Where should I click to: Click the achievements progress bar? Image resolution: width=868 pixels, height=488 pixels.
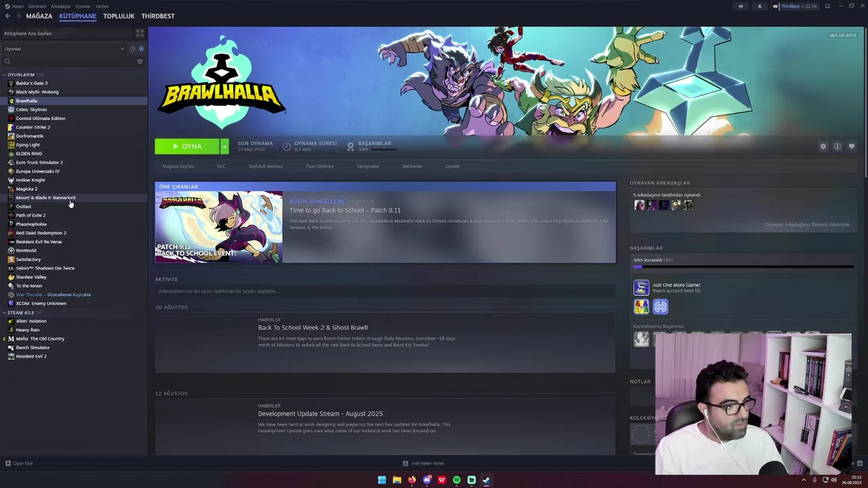[743, 267]
